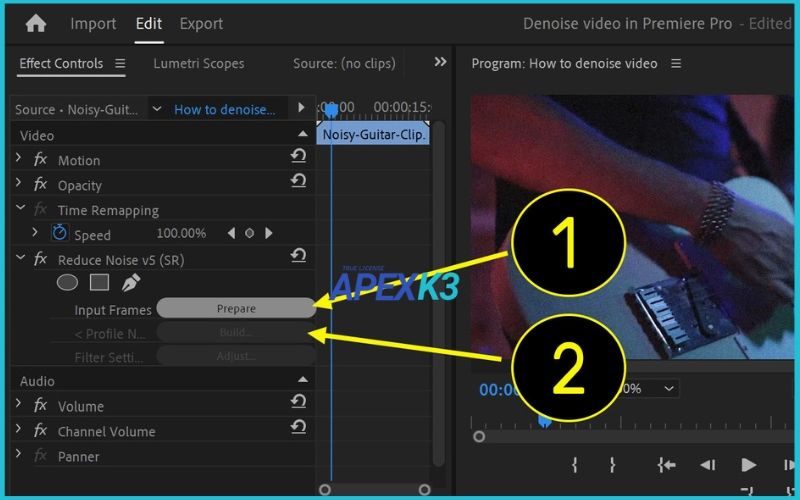
Task: Expand the Opacity effect properties
Action: 19,185
